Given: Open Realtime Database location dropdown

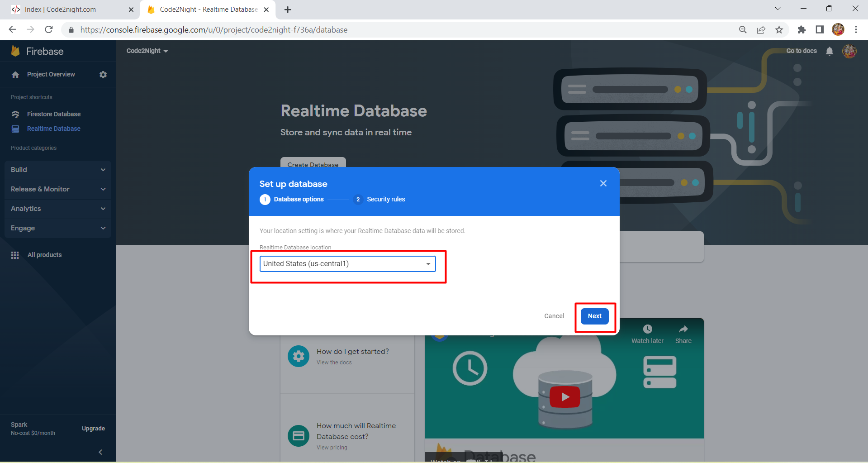Looking at the screenshot, I should (347, 264).
